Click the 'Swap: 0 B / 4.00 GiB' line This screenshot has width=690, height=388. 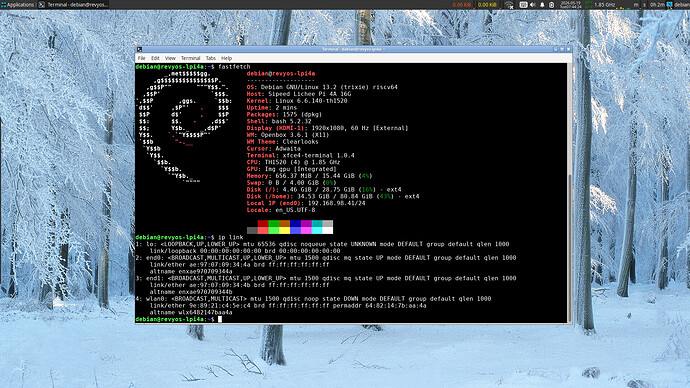(291, 183)
